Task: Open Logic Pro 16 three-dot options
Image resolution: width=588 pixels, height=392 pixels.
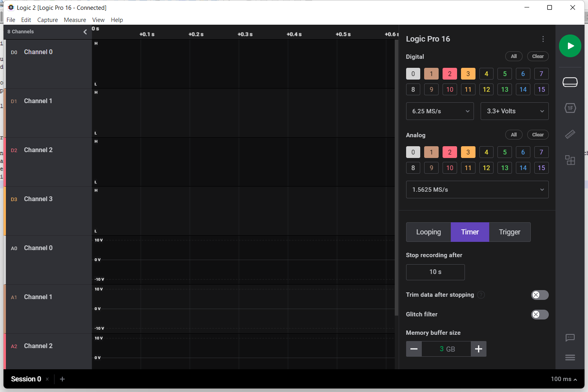Action: coord(543,39)
